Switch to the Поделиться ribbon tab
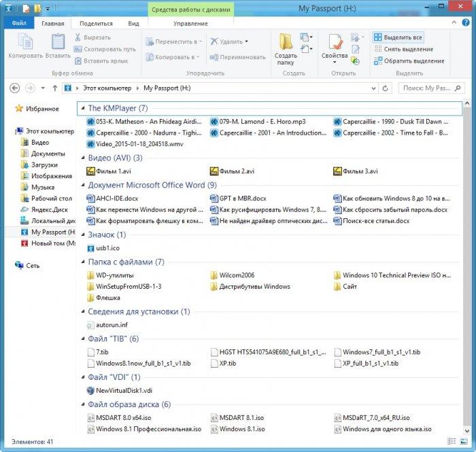This screenshot has width=476, height=452. point(96,23)
